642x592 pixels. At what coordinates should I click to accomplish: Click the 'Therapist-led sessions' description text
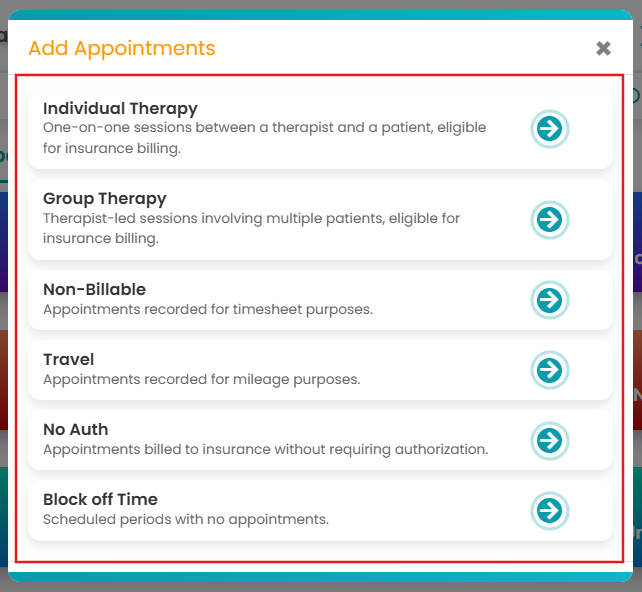[x=251, y=228]
